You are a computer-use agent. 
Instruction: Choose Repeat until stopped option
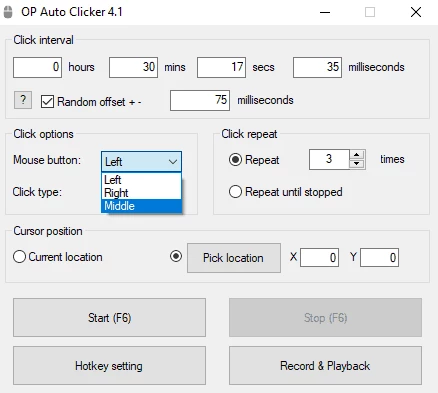(235, 192)
